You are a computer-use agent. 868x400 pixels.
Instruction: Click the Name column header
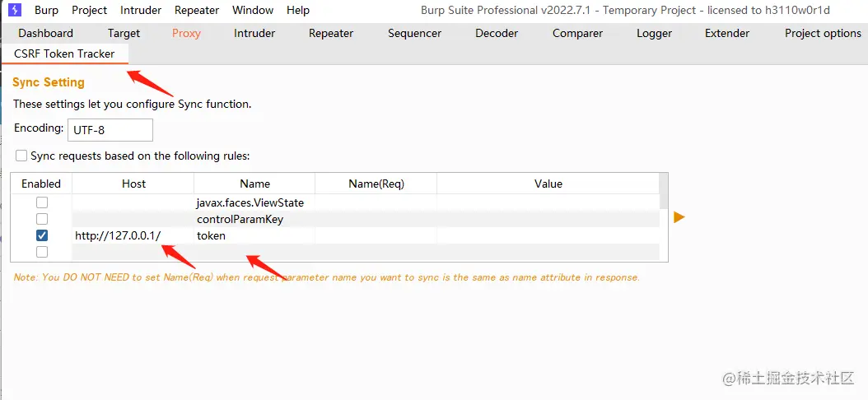[x=254, y=184]
